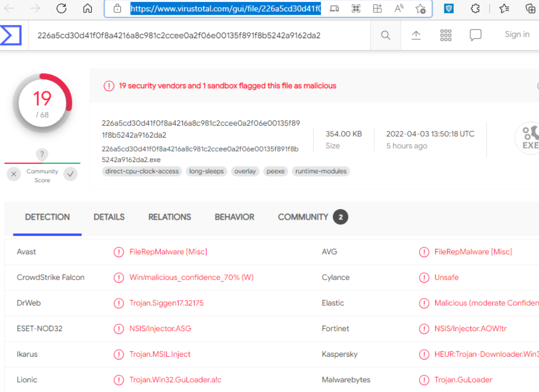Click the Read Aloud icon in address bar
Image resolution: width=539 pixels, height=392 pixels.
[x=399, y=8]
